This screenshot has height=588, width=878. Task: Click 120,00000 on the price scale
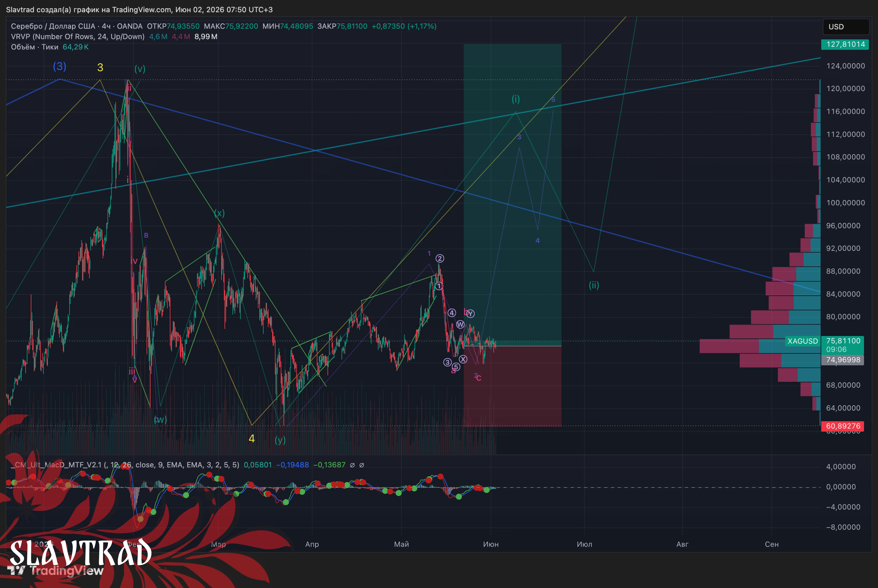tap(846, 89)
